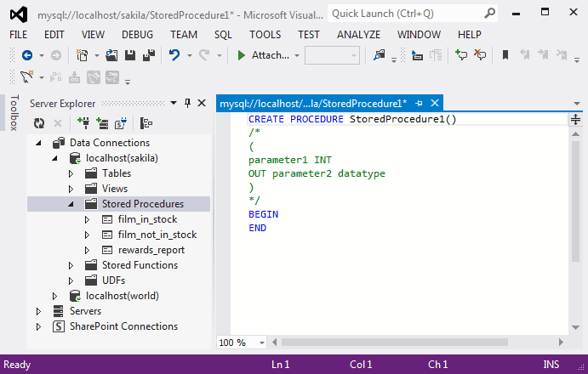Select film_not_in_stock stored procedure

(157, 235)
